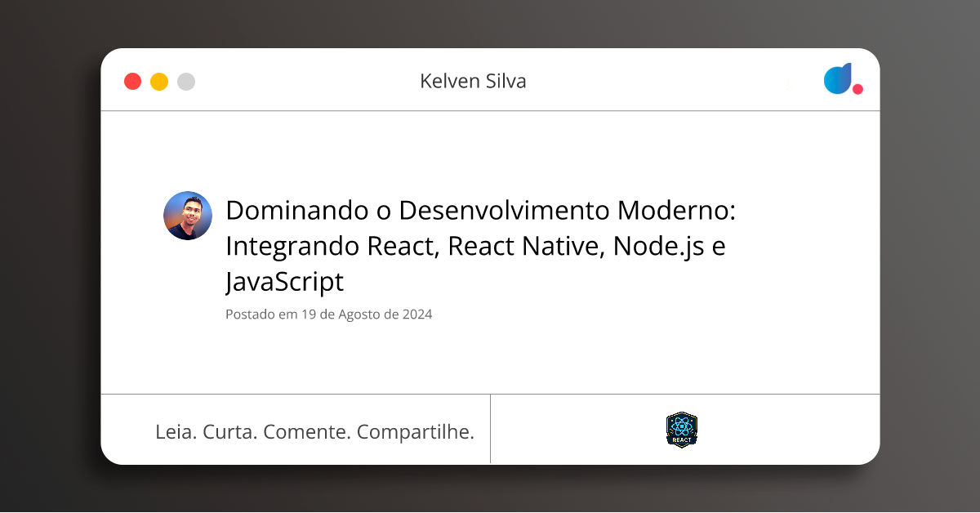Viewport: 980px width, 513px height.
Task: Select the Kelven Silva window title
Action: [473, 81]
